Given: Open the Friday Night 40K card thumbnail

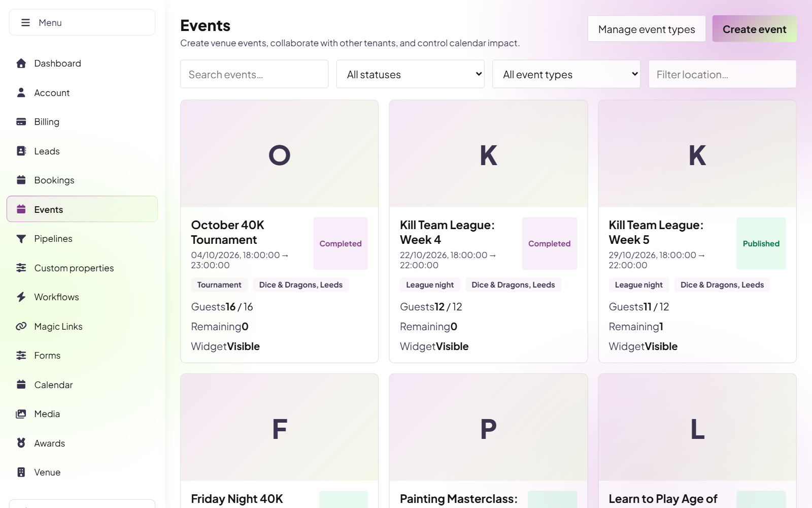Looking at the screenshot, I should coord(280,427).
